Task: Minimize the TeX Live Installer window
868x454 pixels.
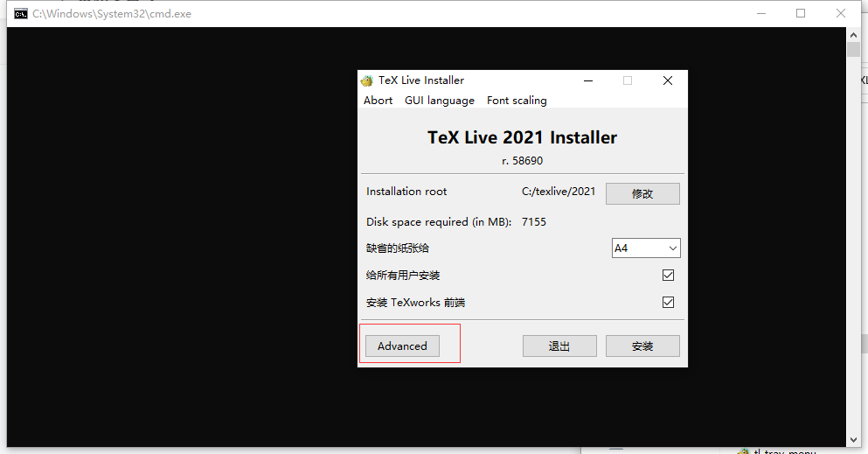Action: click(588, 80)
